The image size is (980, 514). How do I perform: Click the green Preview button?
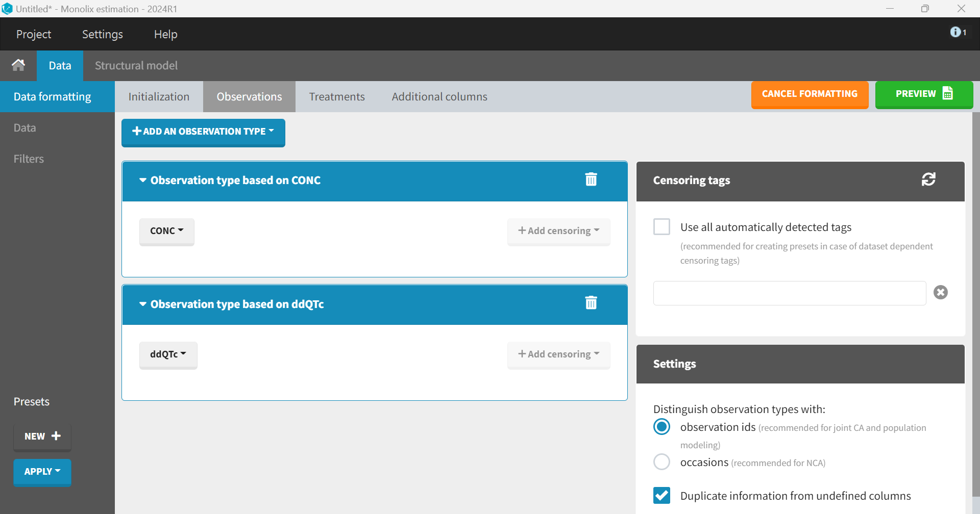tap(923, 94)
